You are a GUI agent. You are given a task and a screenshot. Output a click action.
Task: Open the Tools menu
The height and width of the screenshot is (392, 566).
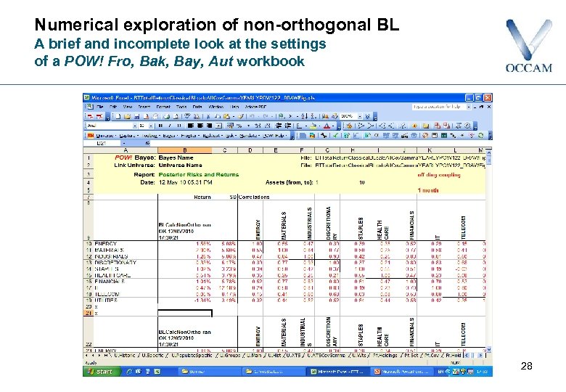tap(181, 107)
